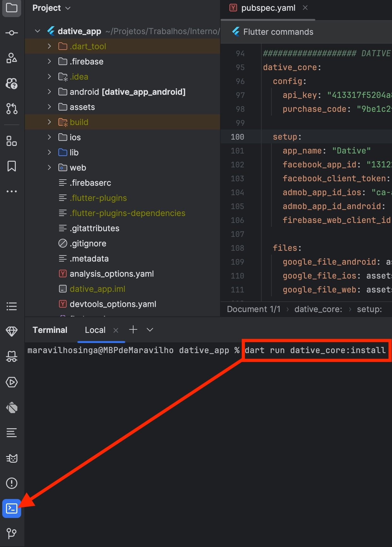Screen dimensions: 392x547
Task: Open the Terminal tool window icon
Action: coord(12,508)
